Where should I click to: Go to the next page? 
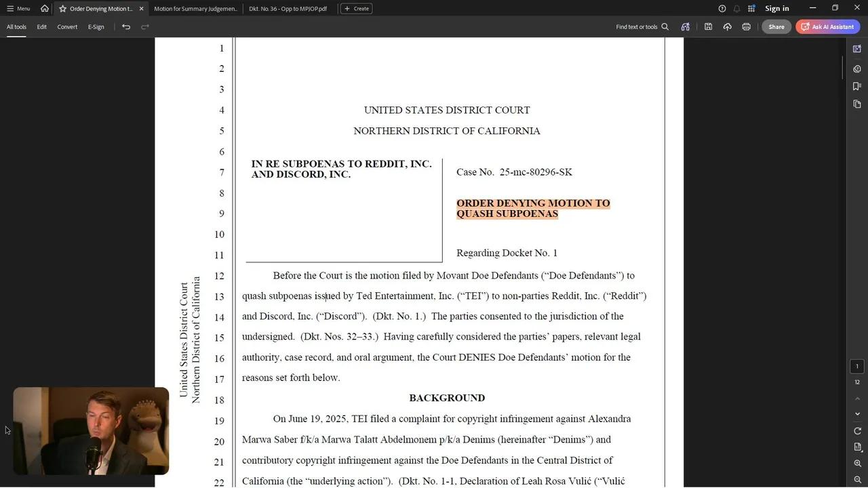(857, 414)
